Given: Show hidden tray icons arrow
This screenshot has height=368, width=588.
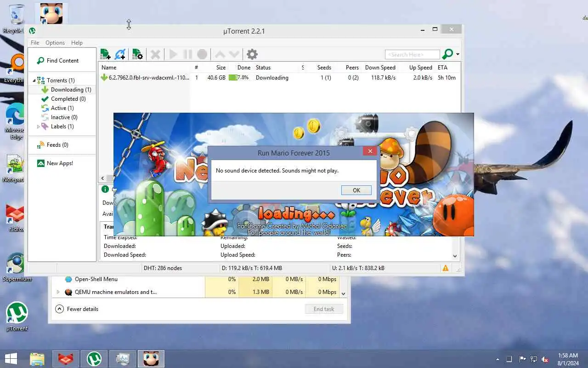Looking at the screenshot, I should [498, 359].
